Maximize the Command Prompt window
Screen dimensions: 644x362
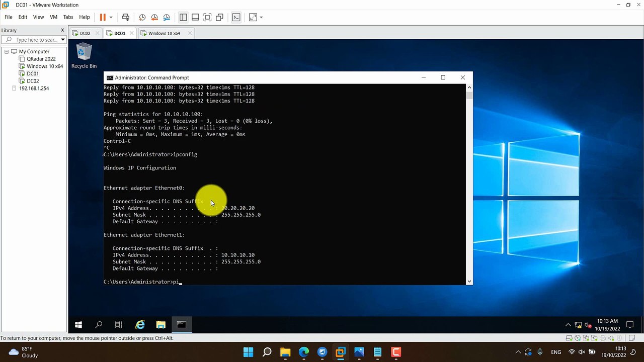tap(443, 77)
